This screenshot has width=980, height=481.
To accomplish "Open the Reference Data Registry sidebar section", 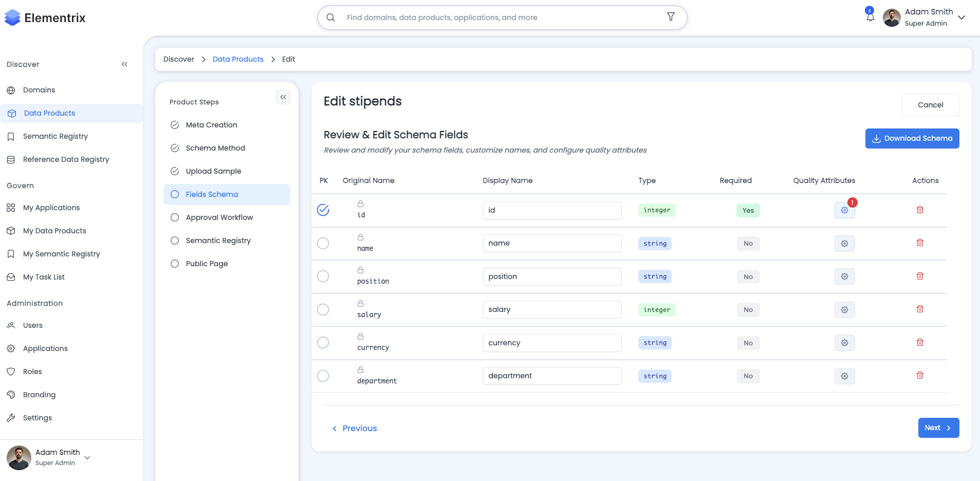I will (66, 159).
